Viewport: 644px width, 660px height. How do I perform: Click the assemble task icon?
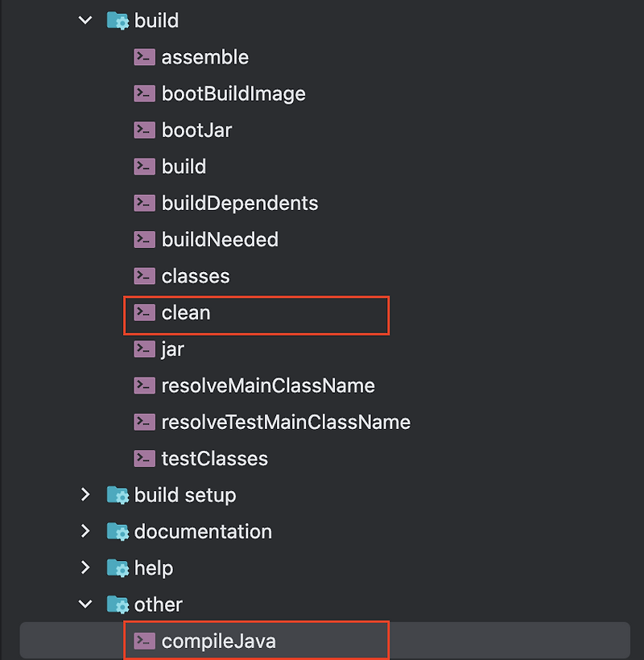pyautogui.click(x=144, y=57)
